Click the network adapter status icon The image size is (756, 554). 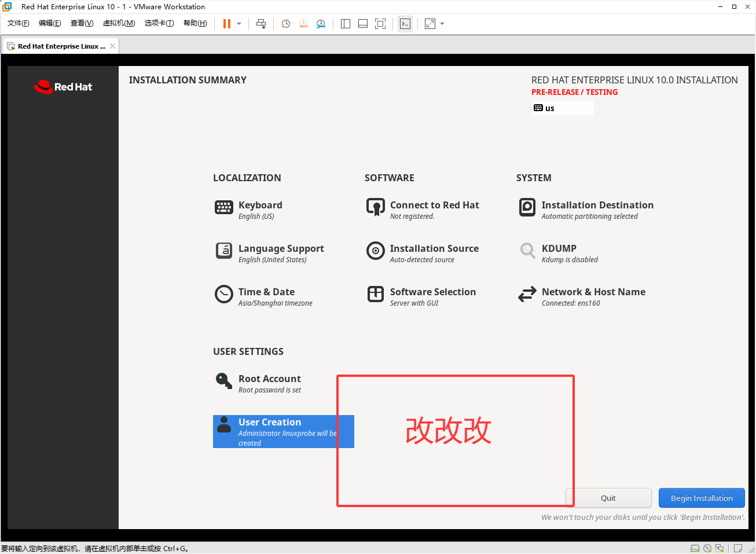coord(720,548)
